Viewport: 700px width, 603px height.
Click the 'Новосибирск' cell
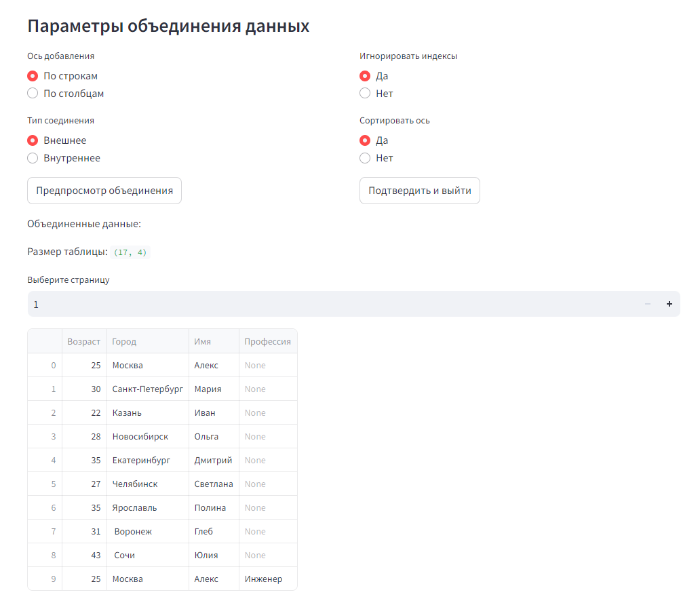pos(148,436)
